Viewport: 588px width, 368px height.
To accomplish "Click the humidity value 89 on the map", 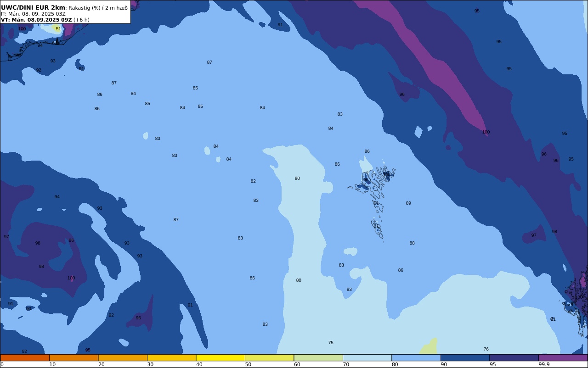I will (x=408, y=203).
